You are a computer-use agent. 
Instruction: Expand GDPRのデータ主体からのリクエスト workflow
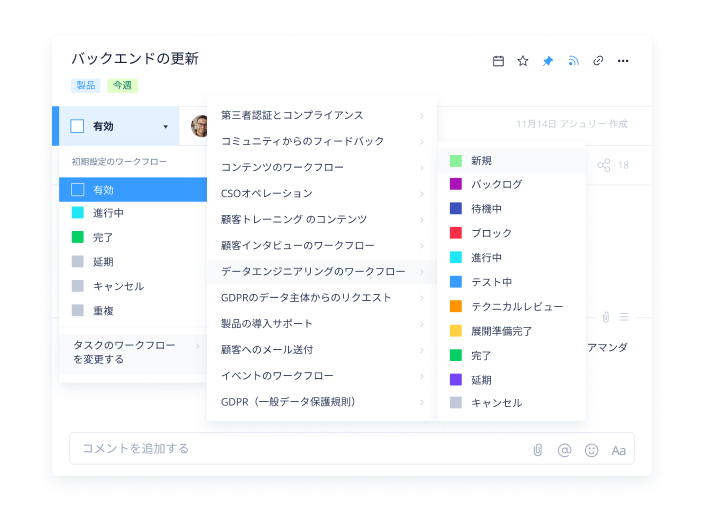(322, 298)
